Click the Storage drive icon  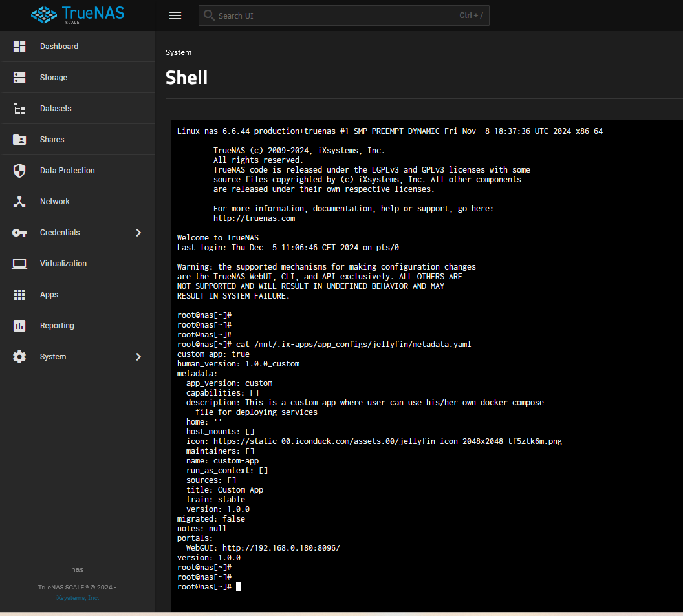point(19,78)
